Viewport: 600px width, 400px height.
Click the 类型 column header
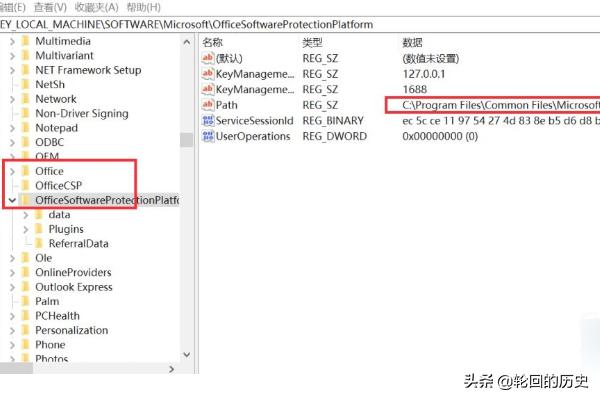(313, 43)
